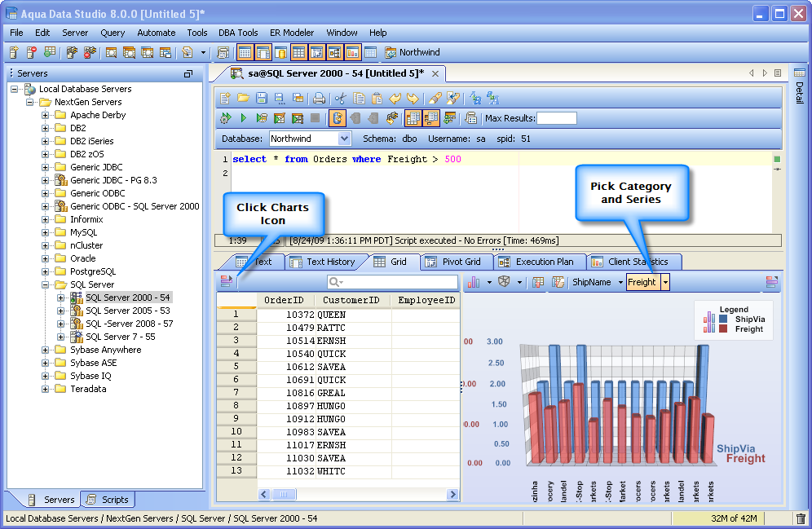
Task: Click the Undo arrow icon
Action: click(x=395, y=99)
